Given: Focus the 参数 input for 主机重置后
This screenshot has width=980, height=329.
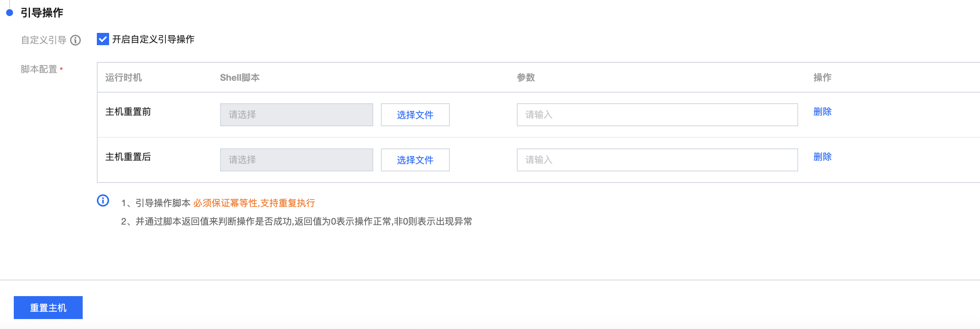Looking at the screenshot, I should pos(657,160).
